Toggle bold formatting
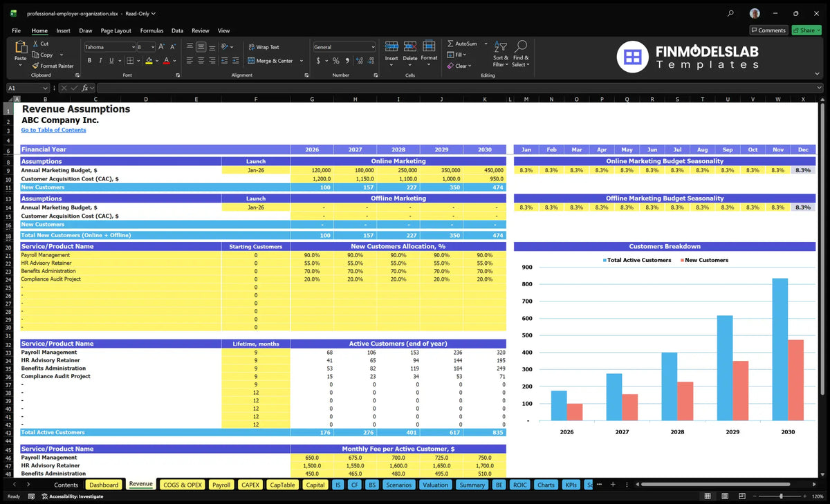 [x=90, y=61]
